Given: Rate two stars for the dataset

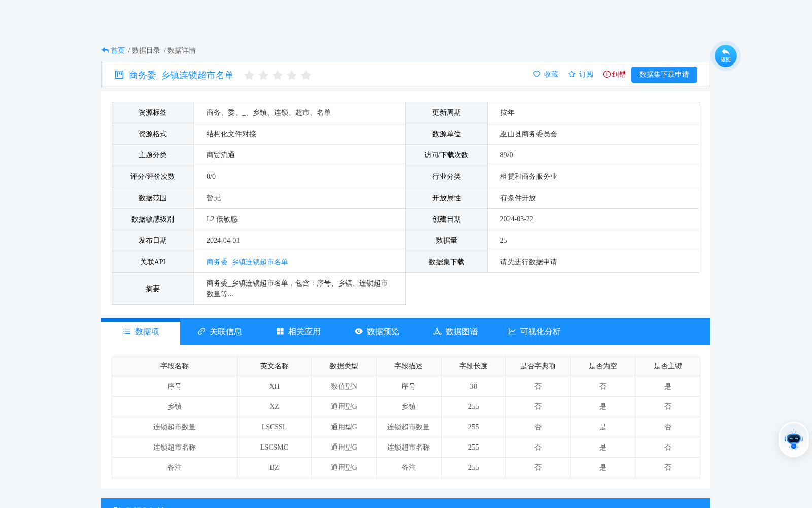Looking at the screenshot, I should point(263,75).
